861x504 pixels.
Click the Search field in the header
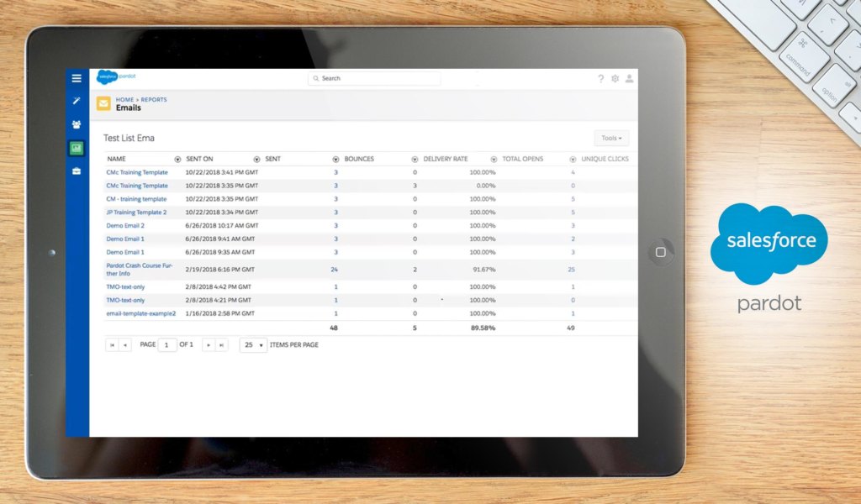coord(374,78)
